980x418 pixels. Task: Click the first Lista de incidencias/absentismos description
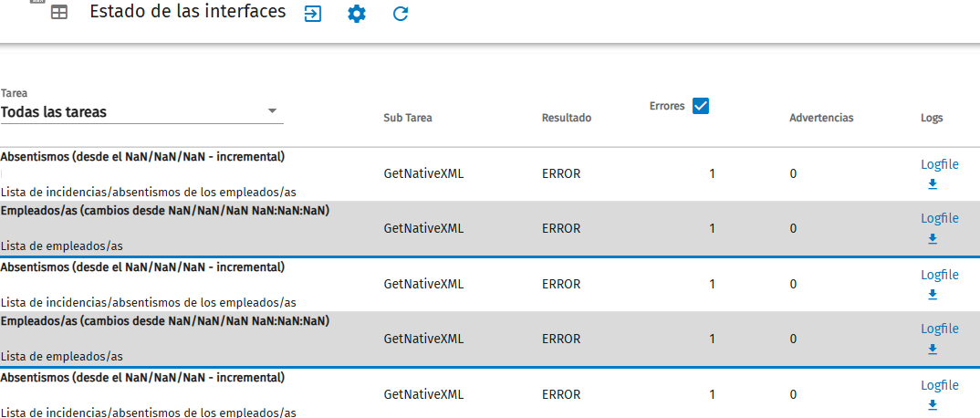pos(148,192)
